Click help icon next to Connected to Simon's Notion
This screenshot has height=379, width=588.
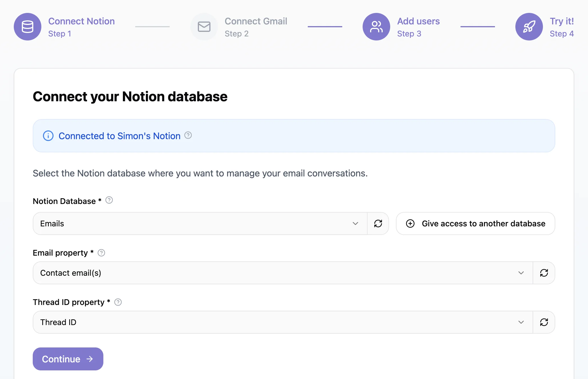pos(188,135)
